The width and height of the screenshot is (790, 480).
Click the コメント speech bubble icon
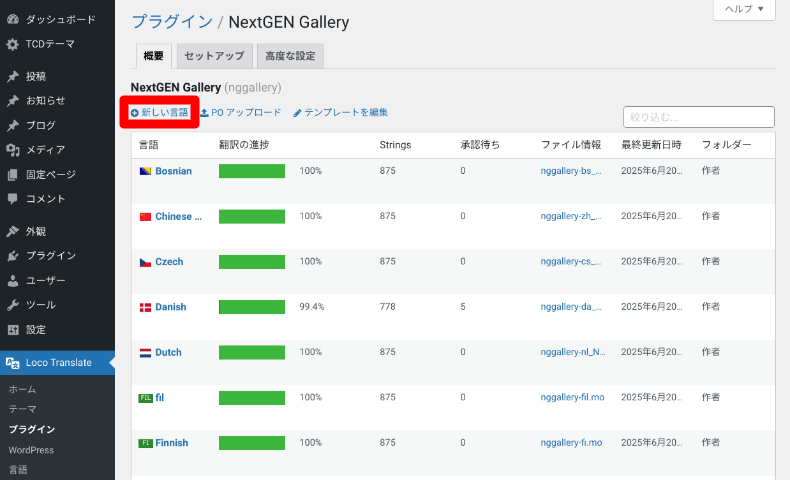[x=13, y=199]
